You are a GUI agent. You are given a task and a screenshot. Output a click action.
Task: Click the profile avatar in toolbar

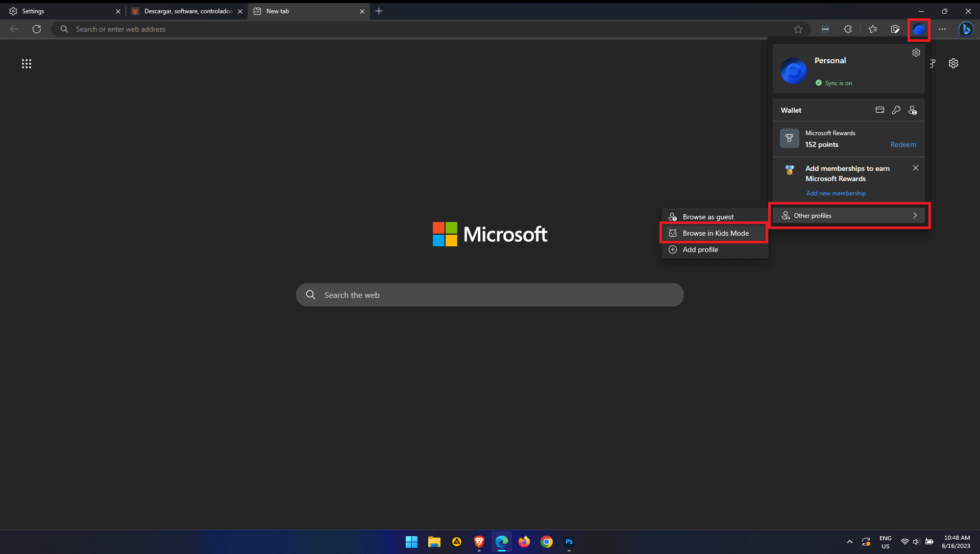click(x=919, y=30)
